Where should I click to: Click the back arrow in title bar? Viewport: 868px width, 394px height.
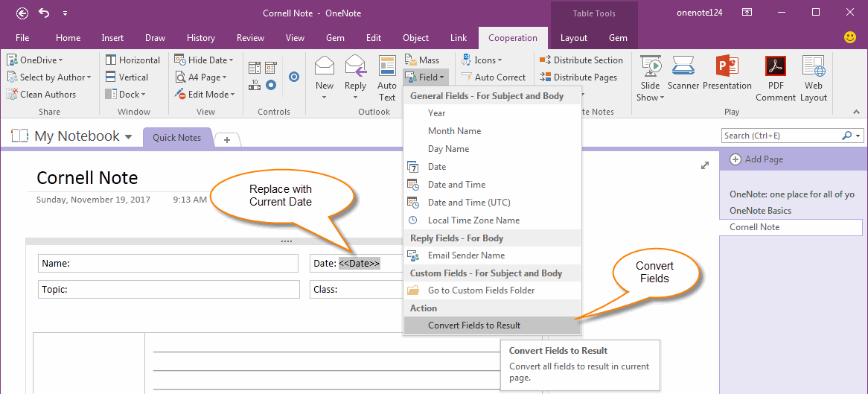click(22, 13)
